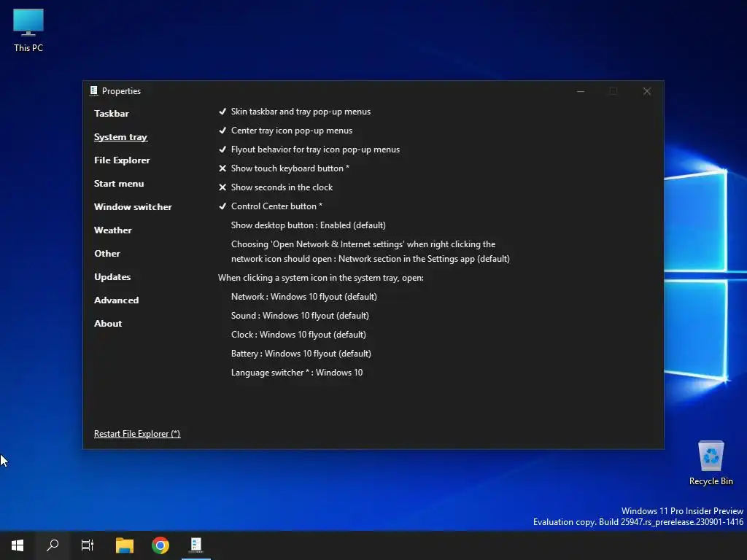Screen dimensions: 747x560
Task: Switch to the Taskbar section
Action: coord(112,113)
